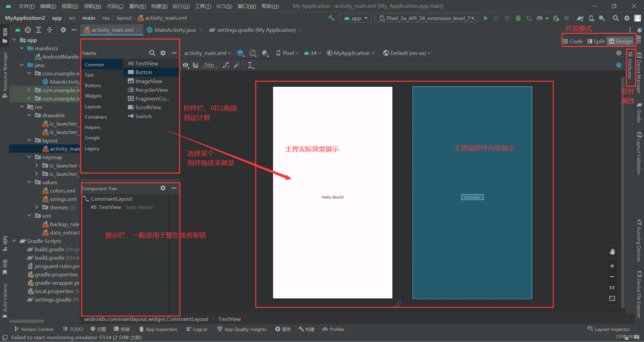644x342 pixels.
Task: Sync project with Gradle files
Action: (580, 18)
